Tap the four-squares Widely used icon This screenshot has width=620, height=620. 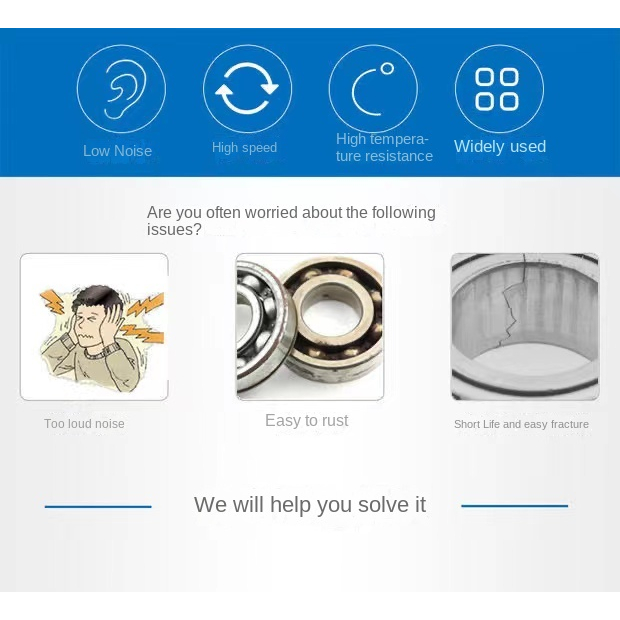click(x=499, y=89)
